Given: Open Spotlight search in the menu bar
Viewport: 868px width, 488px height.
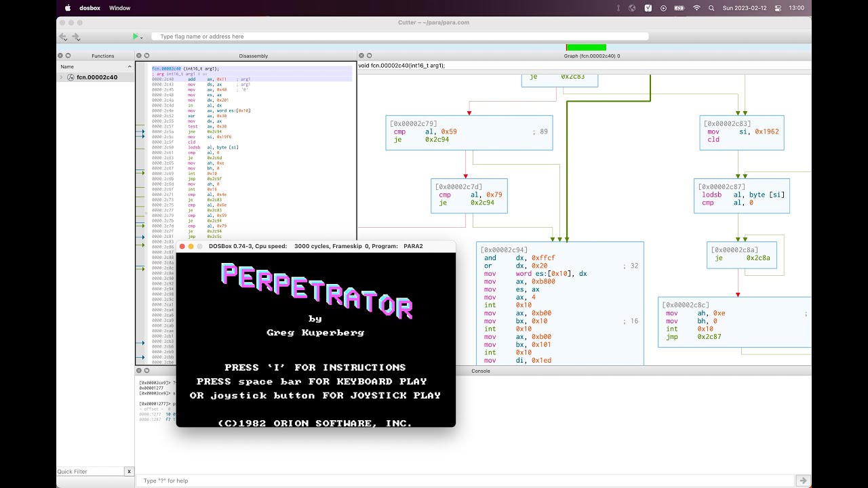Looking at the screenshot, I should (x=711, y=8).
